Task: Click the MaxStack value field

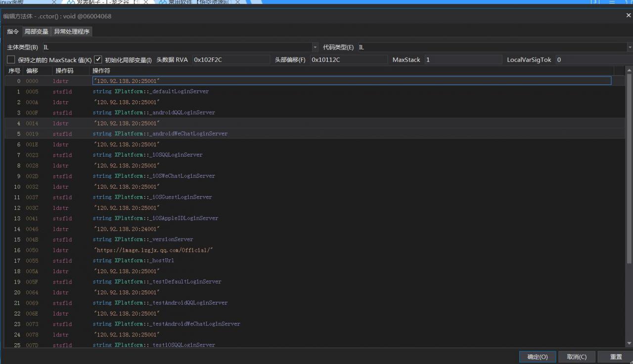Action: pos(463,60)
